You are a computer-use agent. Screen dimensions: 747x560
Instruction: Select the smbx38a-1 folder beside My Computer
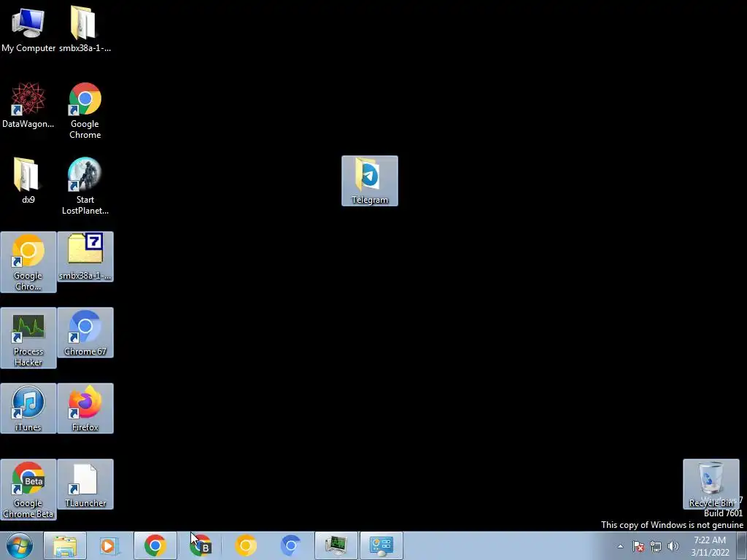click(85, 28)
